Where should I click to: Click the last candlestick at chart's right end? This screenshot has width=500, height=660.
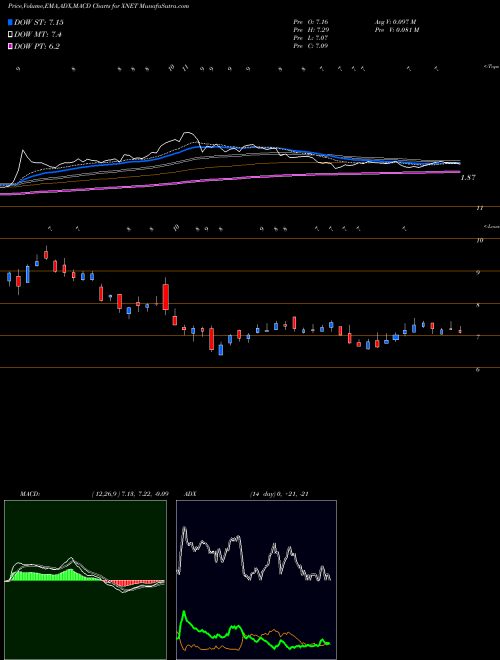pos(460,330)
